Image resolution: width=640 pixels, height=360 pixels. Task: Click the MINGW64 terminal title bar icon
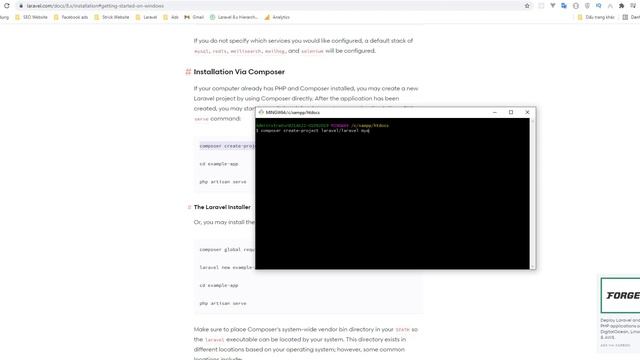tap(261, 112)
